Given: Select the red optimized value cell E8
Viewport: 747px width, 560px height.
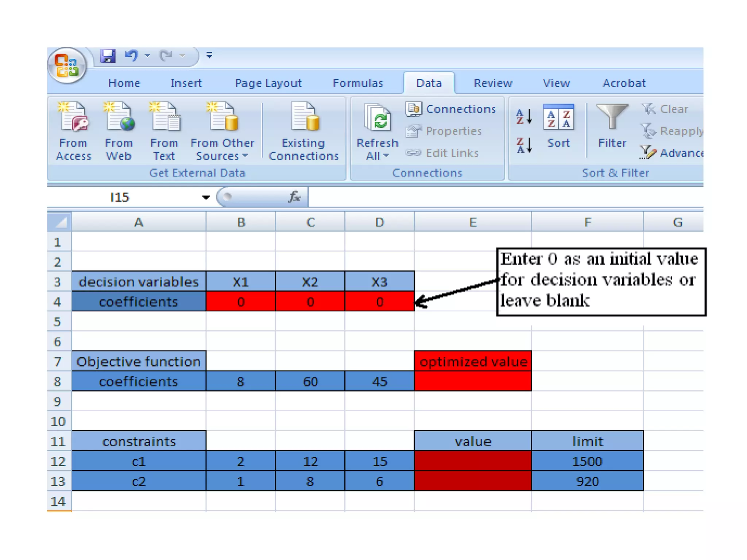Looking at the screenshot, I should pos(472,381).
